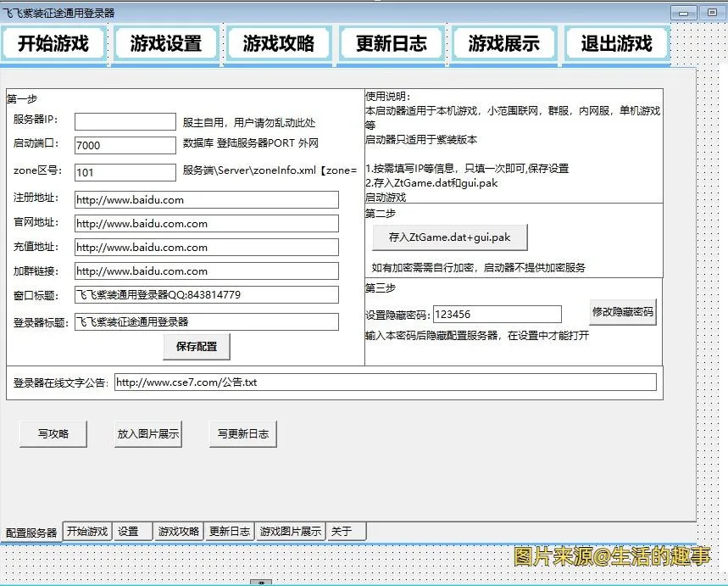Viewport: 728px width, 586px height.
Task: Click the 保存配置 button to save settings
Action: (197, 347)
